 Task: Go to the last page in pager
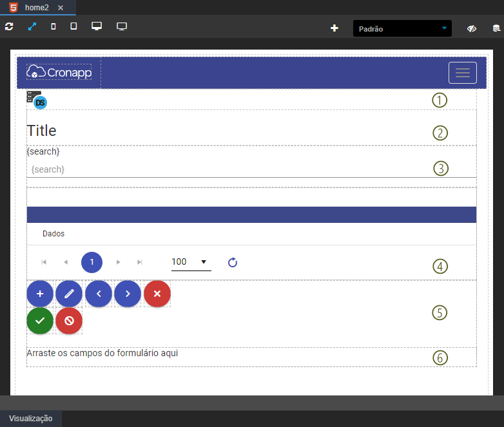coord(139,262)
